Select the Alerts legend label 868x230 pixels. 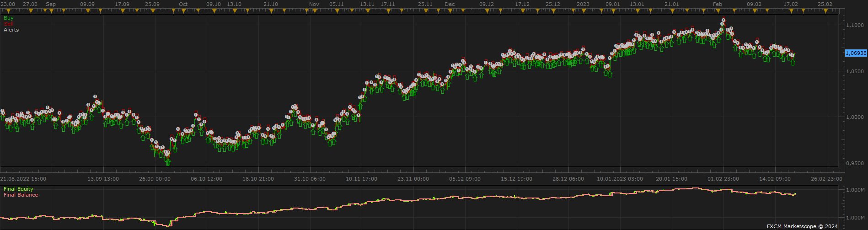[x=11, y=30]
